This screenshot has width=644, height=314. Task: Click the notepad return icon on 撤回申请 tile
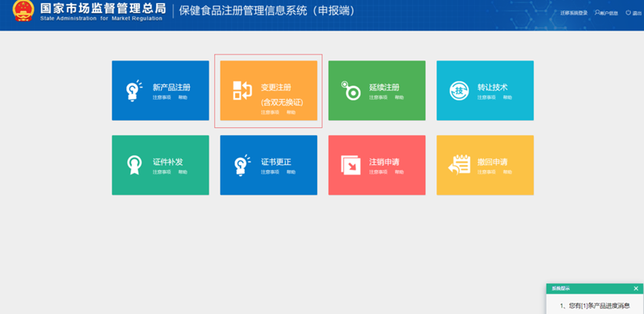(459, 164)
